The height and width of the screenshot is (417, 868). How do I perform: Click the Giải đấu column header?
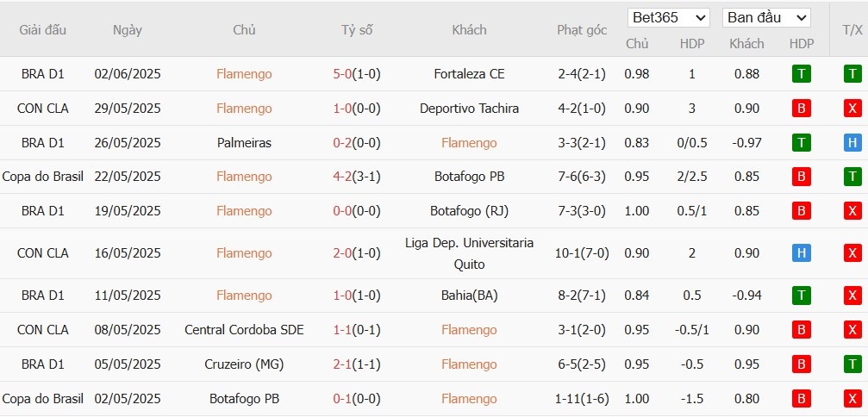pyautogui.click(x=43, y=30)
